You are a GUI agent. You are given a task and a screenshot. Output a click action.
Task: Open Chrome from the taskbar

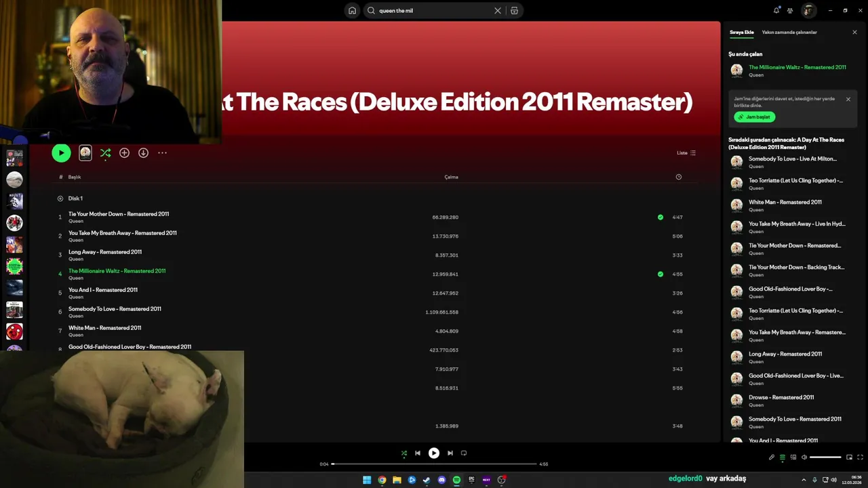click(382, 480)
